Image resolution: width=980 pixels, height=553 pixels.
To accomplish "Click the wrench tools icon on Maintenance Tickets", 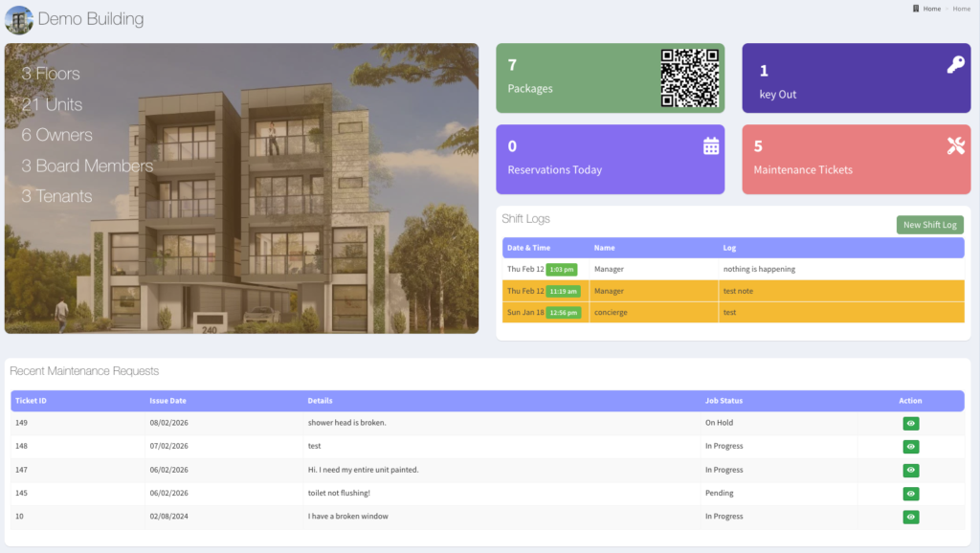I will tap(955, 145).
